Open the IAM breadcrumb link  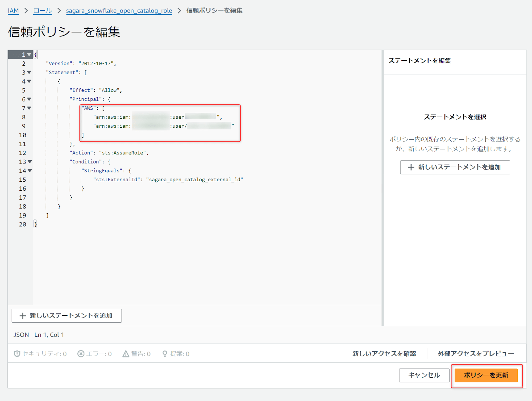[x=13, y=11]
